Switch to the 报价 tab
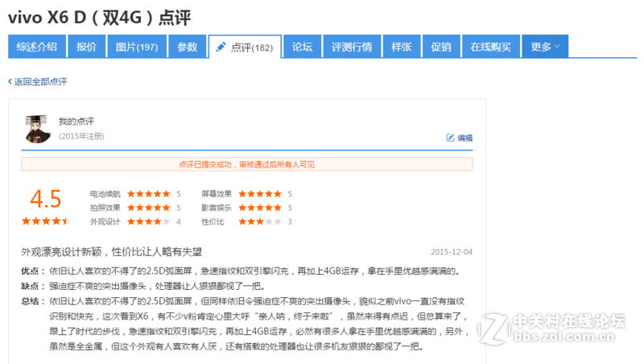 pyautogui.click(x=86, y=47)
